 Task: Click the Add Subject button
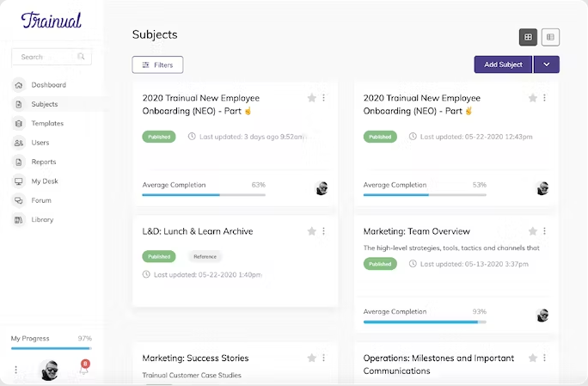coord(503,64)
